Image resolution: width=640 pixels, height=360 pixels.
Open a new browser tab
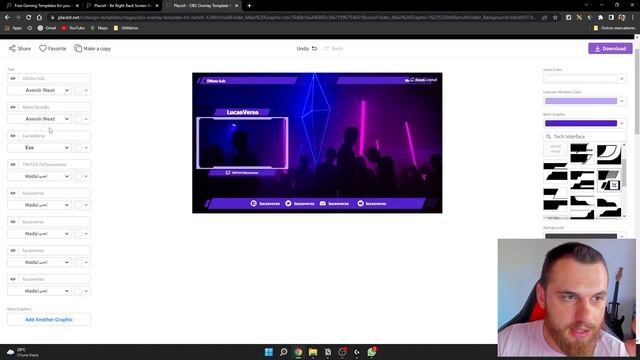pyautogui.click(x=249, y=6)
